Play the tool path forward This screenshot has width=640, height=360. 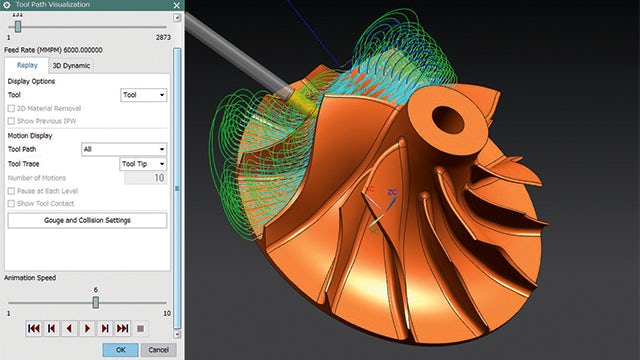pos(87,329)
